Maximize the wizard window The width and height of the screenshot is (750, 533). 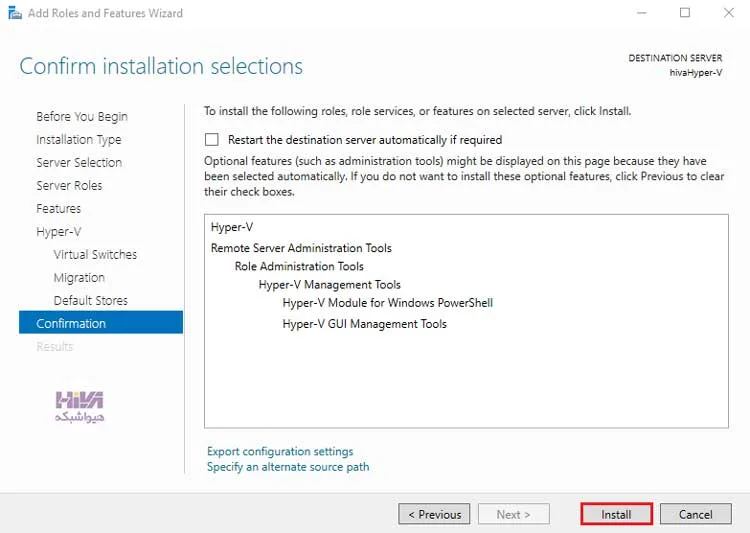click(x=685, y=13)
